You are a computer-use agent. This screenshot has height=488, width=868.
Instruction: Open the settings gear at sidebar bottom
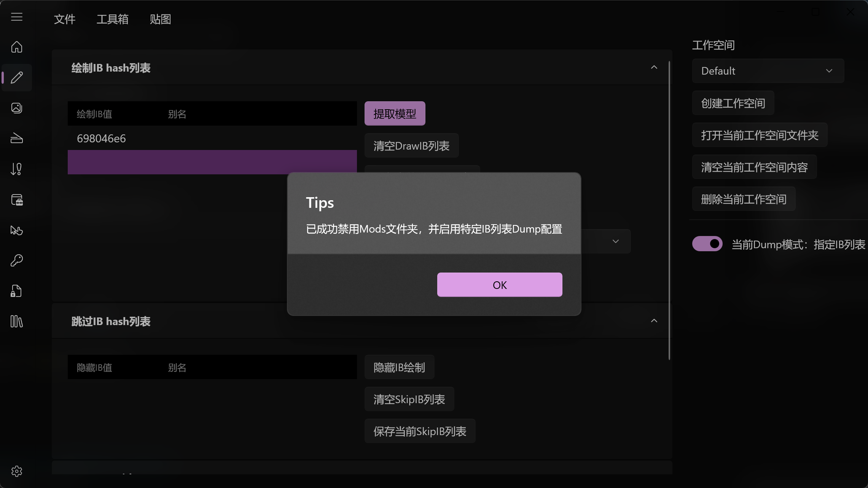pos(16,471)
